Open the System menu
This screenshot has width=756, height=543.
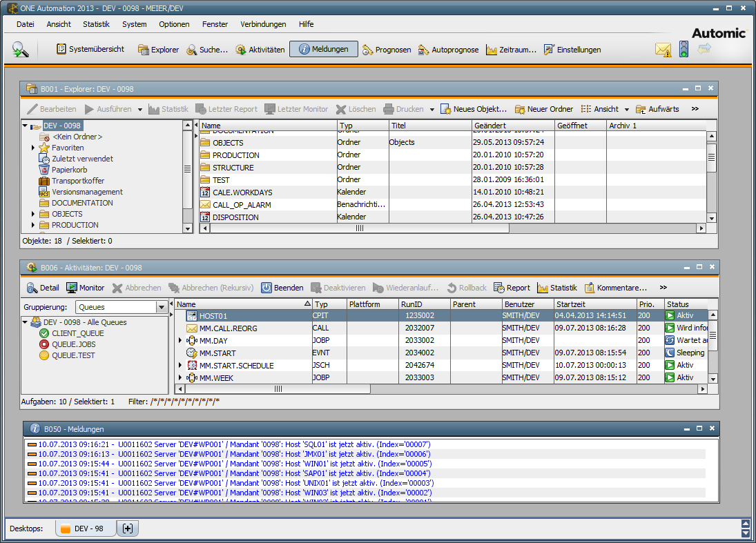pyautogui.click(x=135, y=24)
